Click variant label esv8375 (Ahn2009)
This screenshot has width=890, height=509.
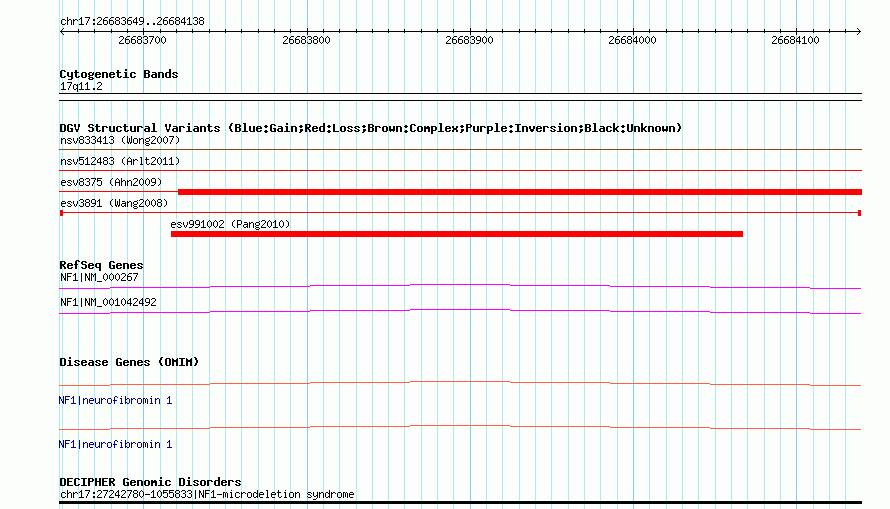tap(111, 182)
